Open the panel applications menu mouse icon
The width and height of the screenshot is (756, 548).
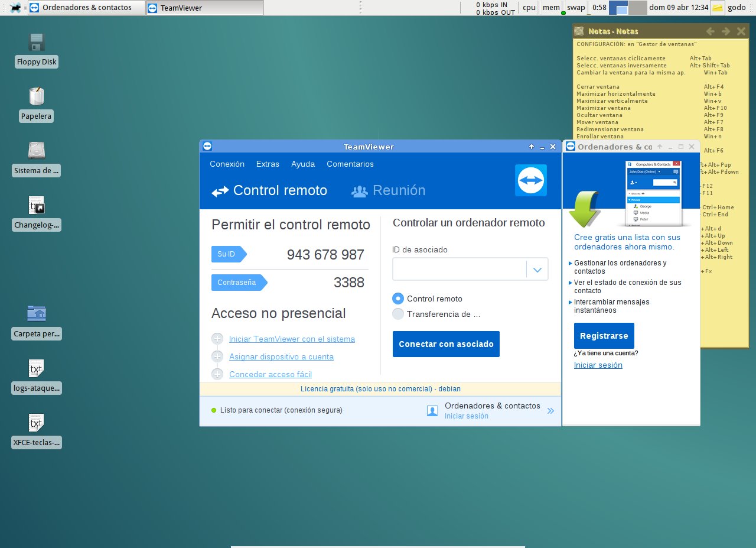[16, 8]
